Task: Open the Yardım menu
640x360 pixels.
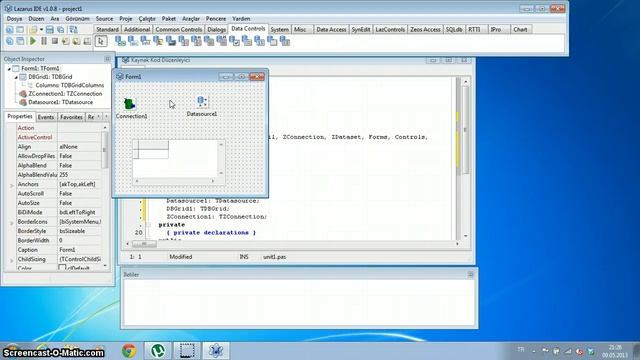Action: (x=241, y=19)
